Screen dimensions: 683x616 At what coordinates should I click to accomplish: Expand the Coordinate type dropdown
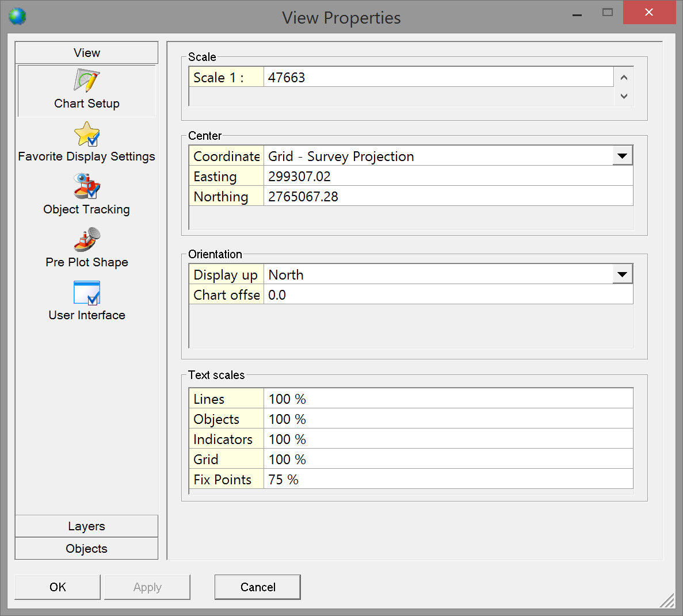click(x=622, y=156)
